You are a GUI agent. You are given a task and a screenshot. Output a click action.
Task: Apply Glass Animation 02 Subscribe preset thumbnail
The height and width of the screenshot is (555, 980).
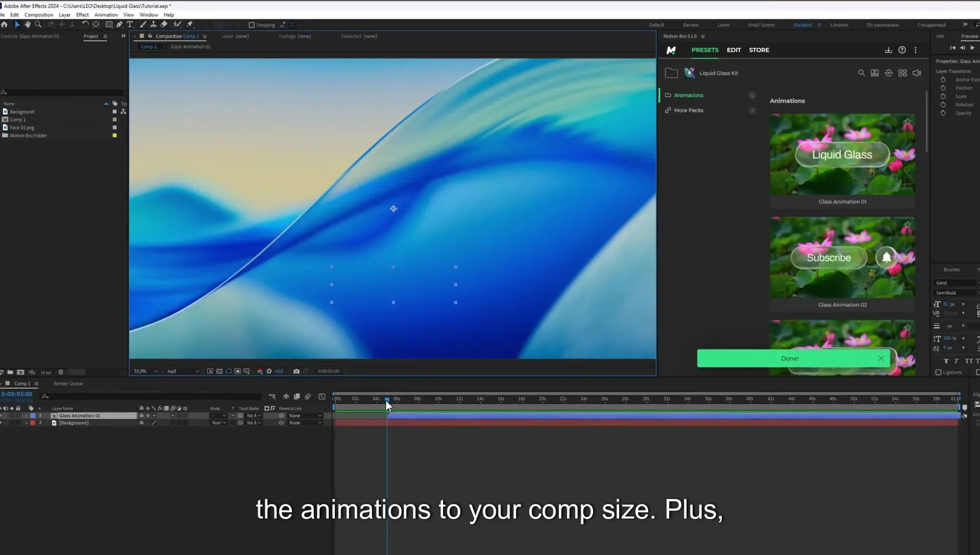coord(842,258)
